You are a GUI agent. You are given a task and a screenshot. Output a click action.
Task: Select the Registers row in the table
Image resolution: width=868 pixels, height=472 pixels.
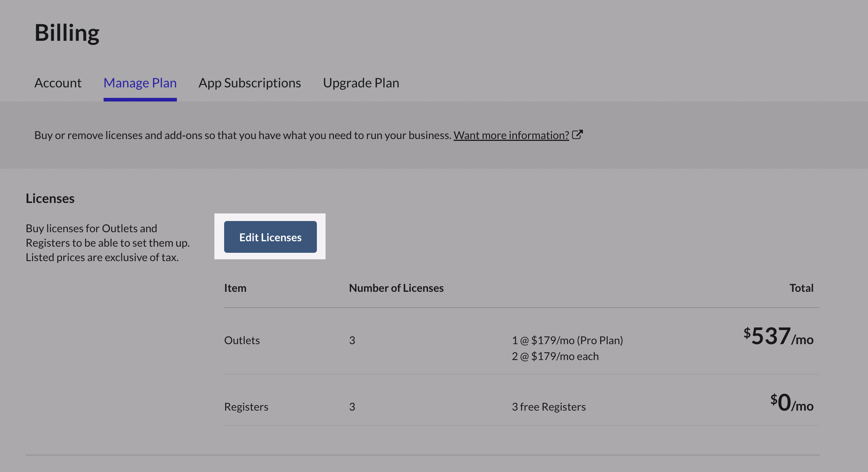[x=246, y=406]
